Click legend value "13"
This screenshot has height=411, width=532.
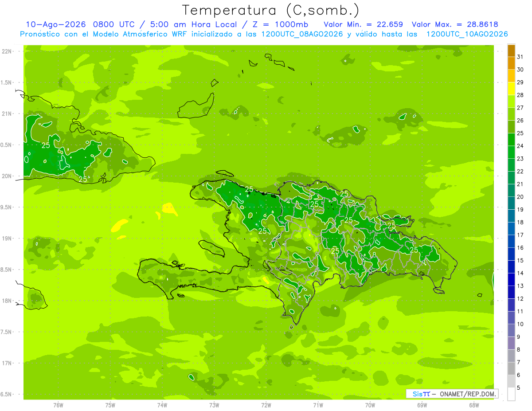520,286
